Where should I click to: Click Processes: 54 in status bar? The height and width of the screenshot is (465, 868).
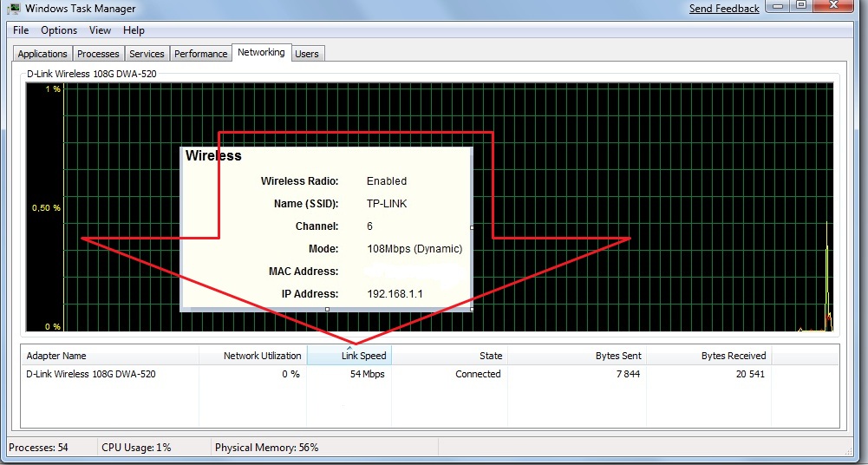[x=38, y=448]
